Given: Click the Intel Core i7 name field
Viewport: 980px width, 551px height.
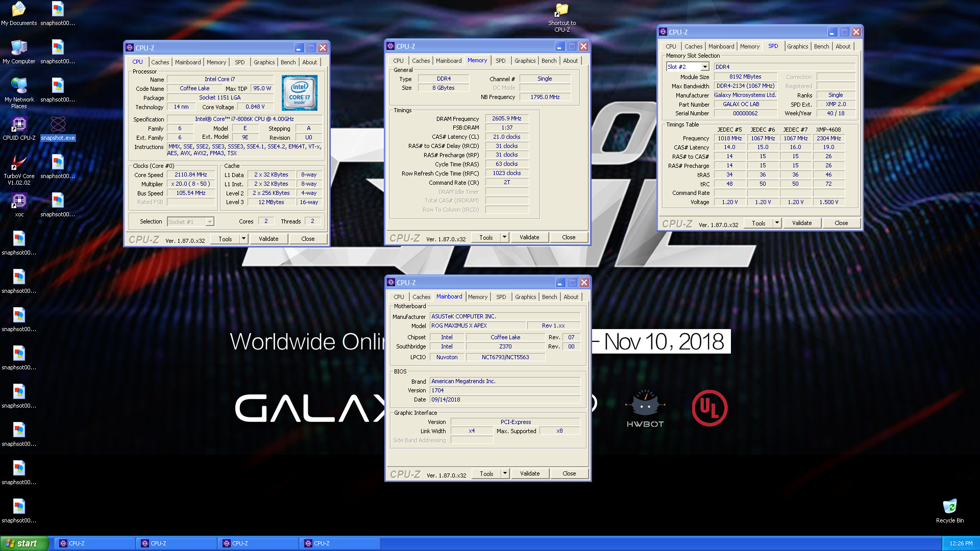Looking at the screenshot, I should point(220,79).
